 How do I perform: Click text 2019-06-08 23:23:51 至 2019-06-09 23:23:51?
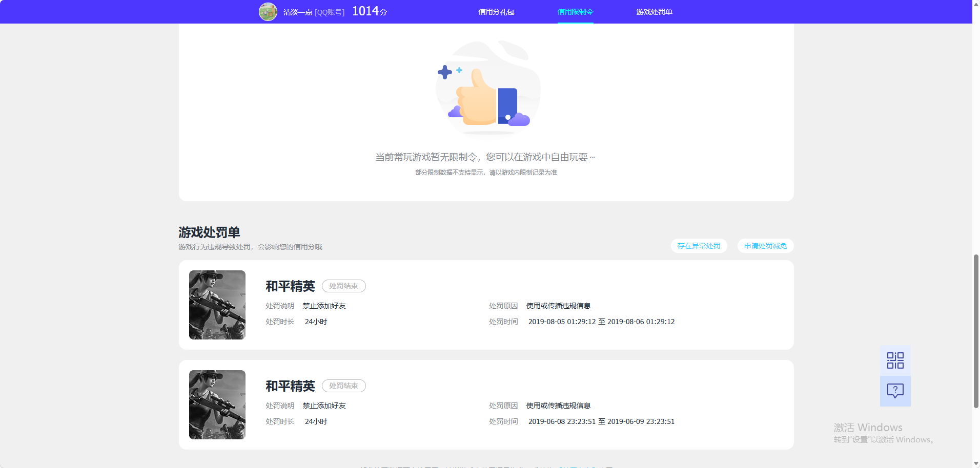(x=601, y=421)
